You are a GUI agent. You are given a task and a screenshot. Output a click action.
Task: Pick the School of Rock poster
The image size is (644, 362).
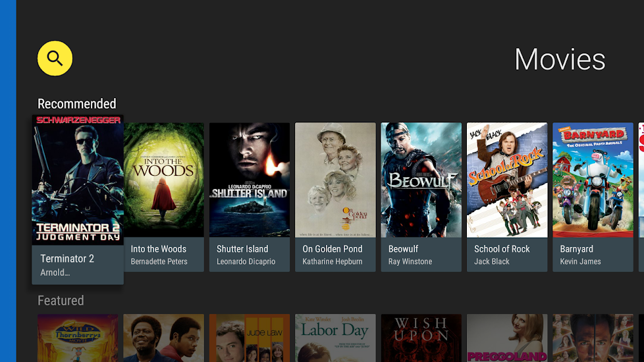507,180
